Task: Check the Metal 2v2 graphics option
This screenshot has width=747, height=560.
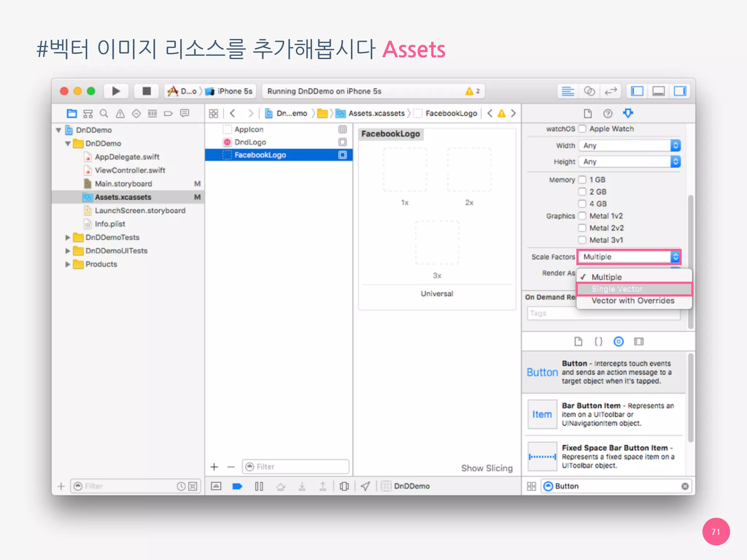Action: click(582, 228)
